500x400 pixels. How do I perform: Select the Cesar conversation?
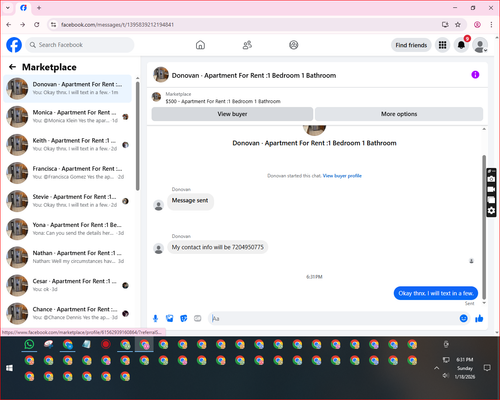pos(67,285)
